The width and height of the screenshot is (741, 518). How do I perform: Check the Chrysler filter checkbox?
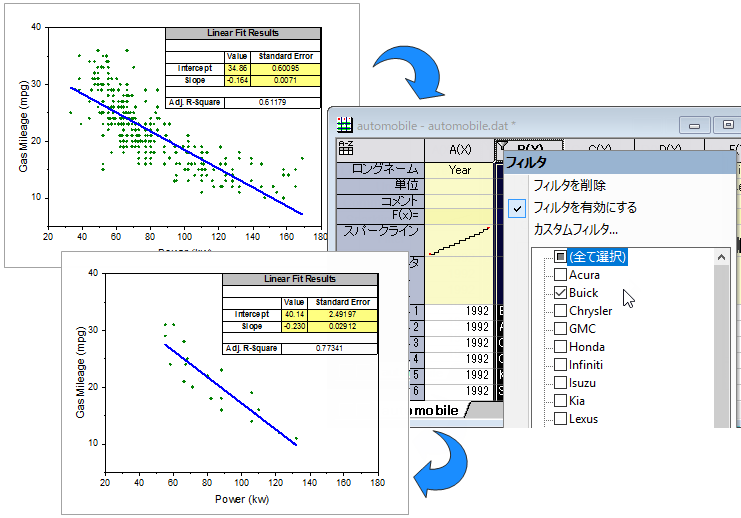pyautogui.click(x=560, y=311)
